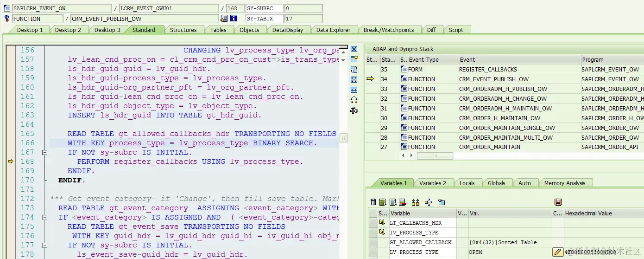Click the Hexadecimal Value column header
Image resolution: width=644 pixels, height=259 pixels.
point(603,213)
